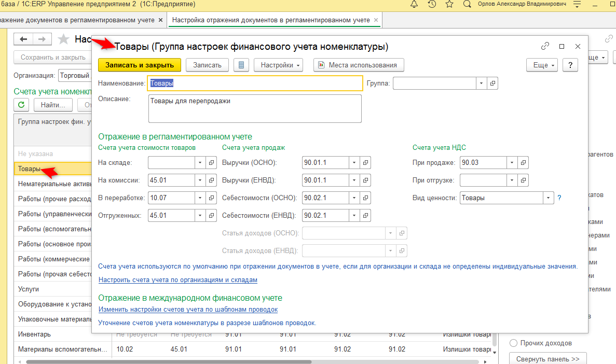Open history clock icon in title bar
Image resolution: width=616 pixels, height=364 pixels.
coord(432,4)
